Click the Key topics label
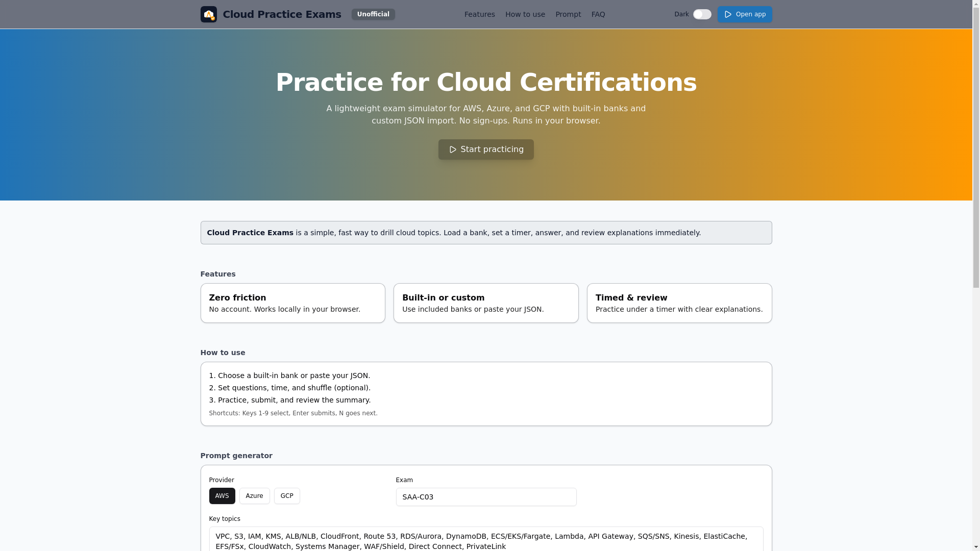 [225, 519]
